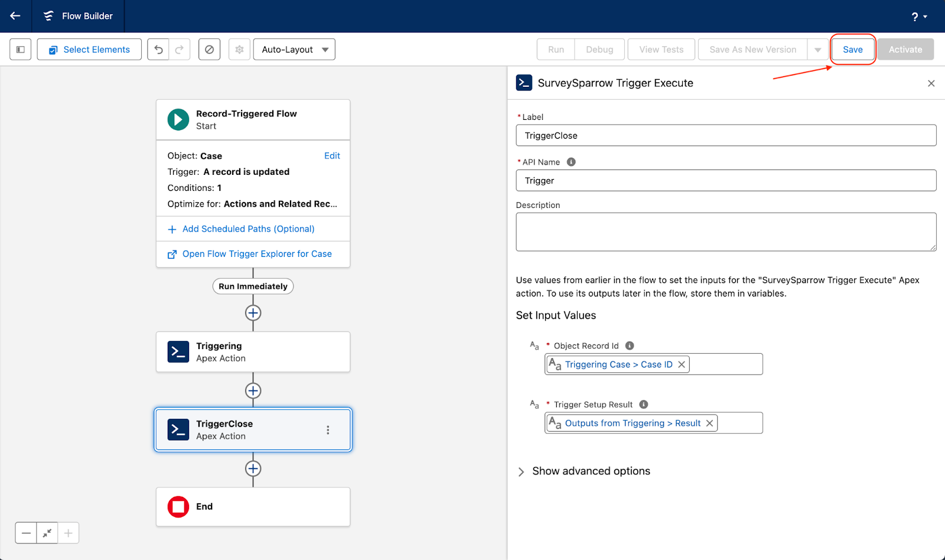Expand the Save As New Version arrow
The height and width of the screenshot is (560, 945).
(817, 50)
